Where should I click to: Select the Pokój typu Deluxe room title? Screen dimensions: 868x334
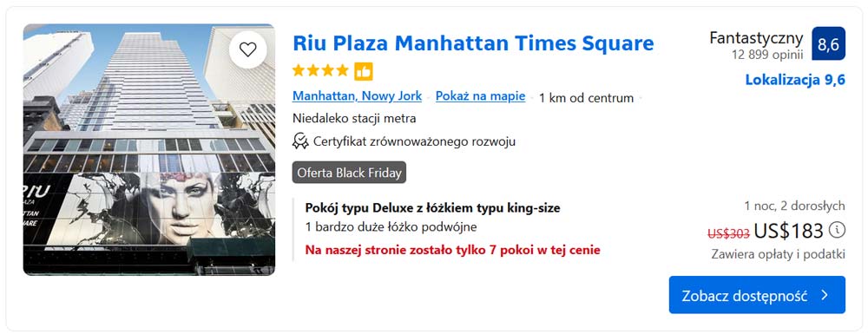pos(432,208)
